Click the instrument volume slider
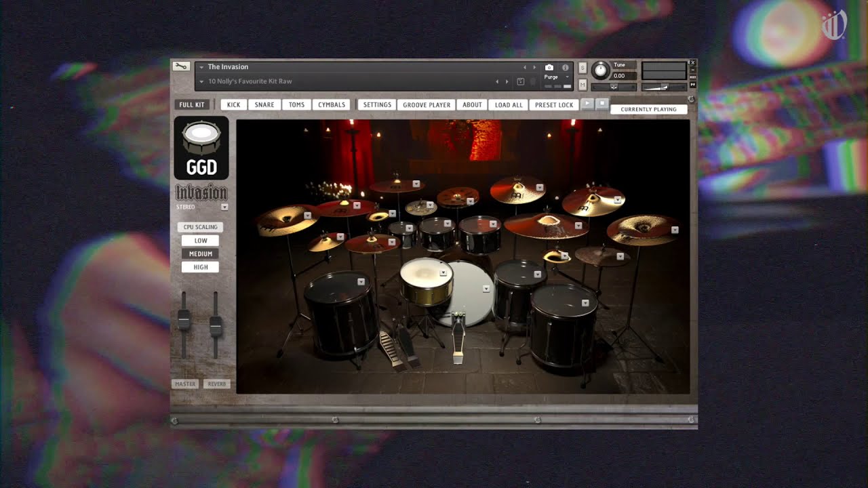 (664, 87)
